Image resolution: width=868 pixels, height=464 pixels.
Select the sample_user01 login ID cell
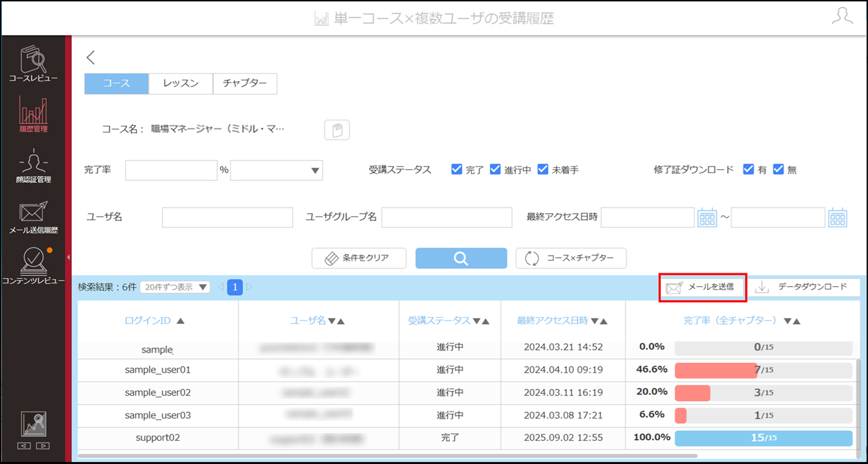(x=158, y=370)
